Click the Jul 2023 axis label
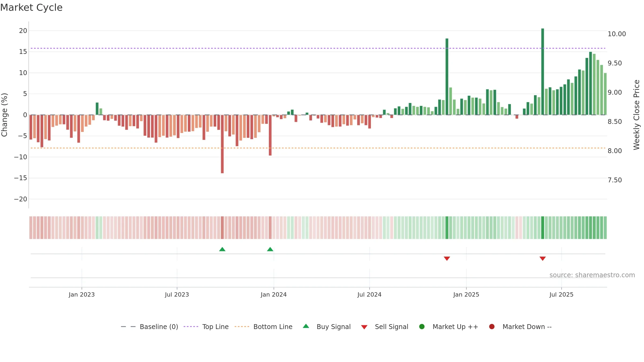 click(x=177, y=294)
